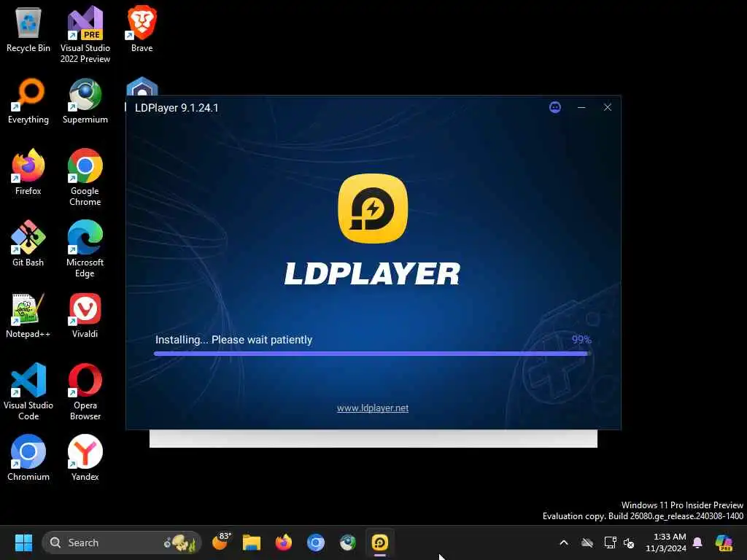Click the crossed-out cloud tray icon
Image resolution: width=747 pixels, height=560 pixels.
(587, 542)
